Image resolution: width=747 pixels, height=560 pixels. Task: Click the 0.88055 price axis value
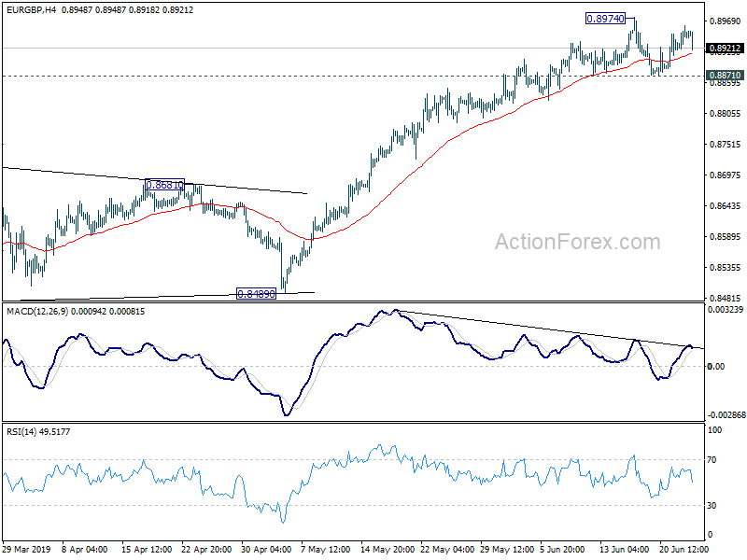pyautogui.click(x=726, y=113)
